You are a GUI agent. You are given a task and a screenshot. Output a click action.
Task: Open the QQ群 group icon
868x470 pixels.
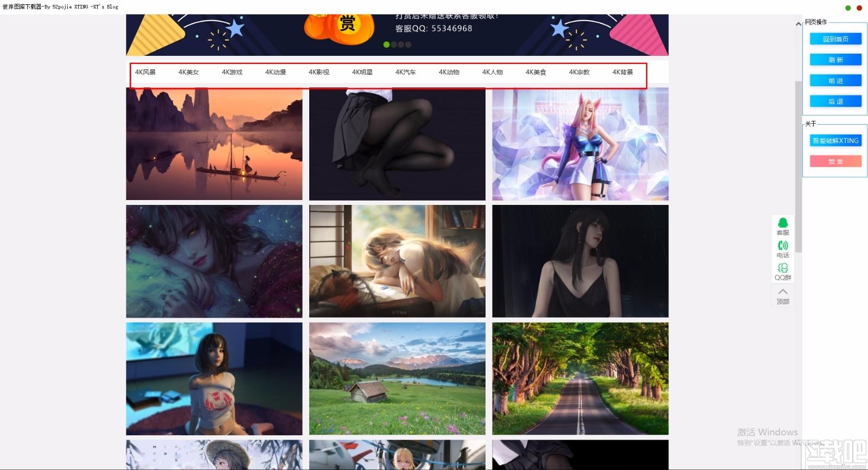(783, 272)
